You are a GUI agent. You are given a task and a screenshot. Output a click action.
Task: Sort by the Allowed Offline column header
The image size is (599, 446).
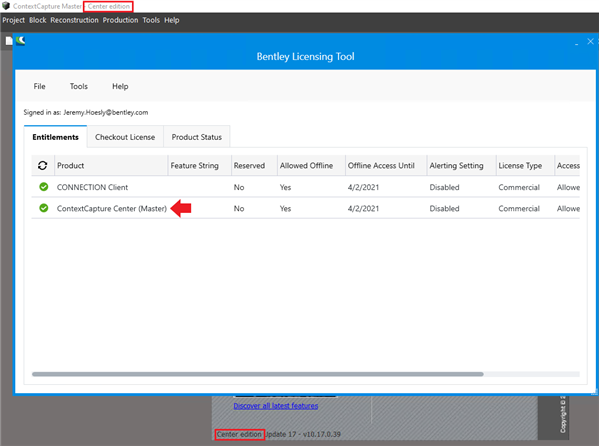pos(311,165)
